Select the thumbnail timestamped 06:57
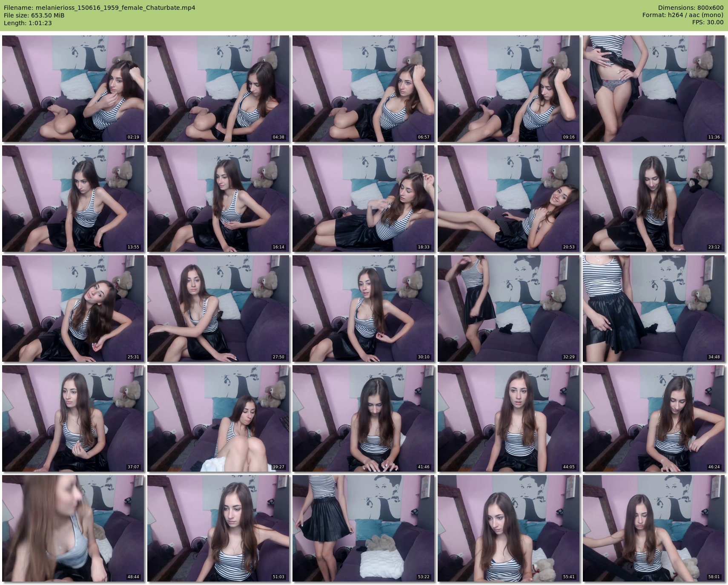This screenshot has width=728, height=585. pos(363,89)
